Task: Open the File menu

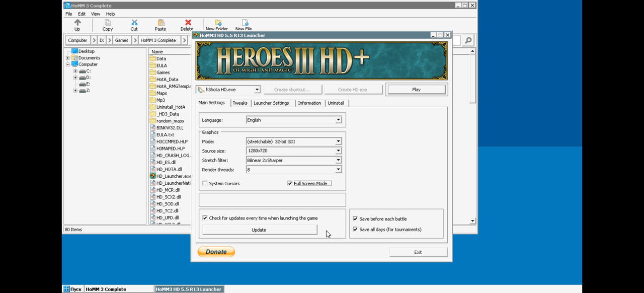Action: 69,14
